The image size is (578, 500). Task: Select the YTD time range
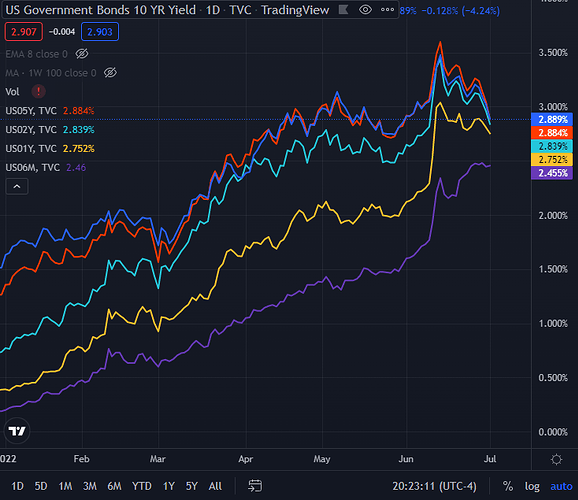pyautogui.click(x=142, y=486)
